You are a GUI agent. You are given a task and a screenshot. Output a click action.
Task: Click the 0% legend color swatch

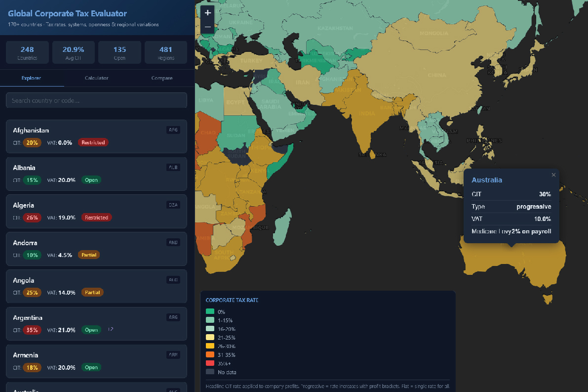point(210,311)
